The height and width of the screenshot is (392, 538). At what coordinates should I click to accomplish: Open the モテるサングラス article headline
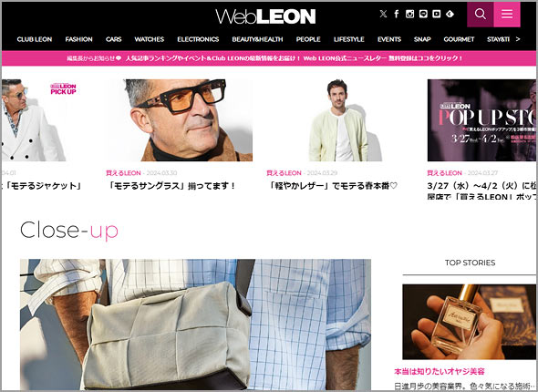(x=171, y=186)
